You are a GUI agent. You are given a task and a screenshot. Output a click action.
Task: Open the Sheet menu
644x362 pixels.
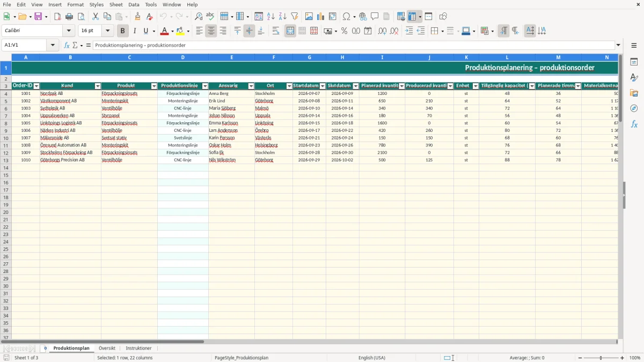(116, 4)
